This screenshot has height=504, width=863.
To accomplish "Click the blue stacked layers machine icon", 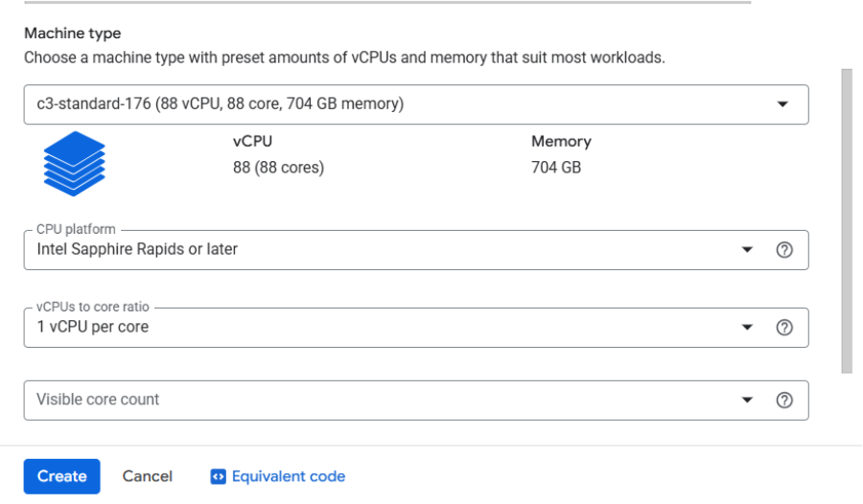I will (x=74, y=164).
